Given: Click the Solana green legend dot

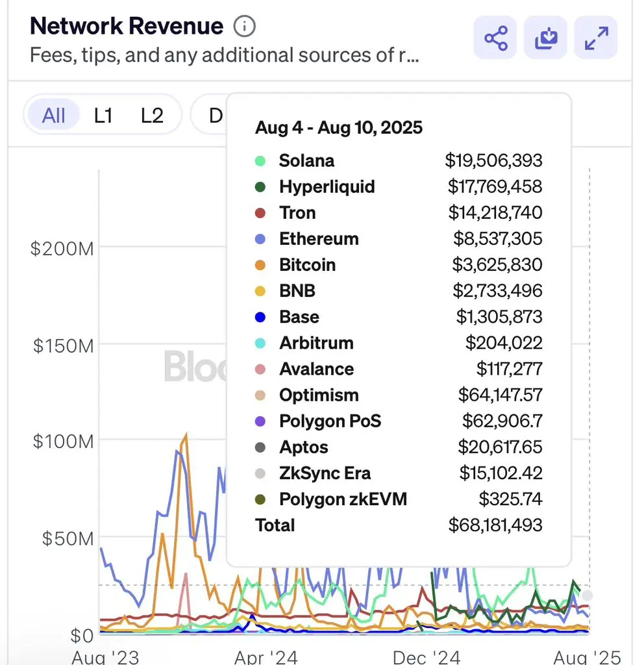Looking at the screenshot, I should coord(260,161).
